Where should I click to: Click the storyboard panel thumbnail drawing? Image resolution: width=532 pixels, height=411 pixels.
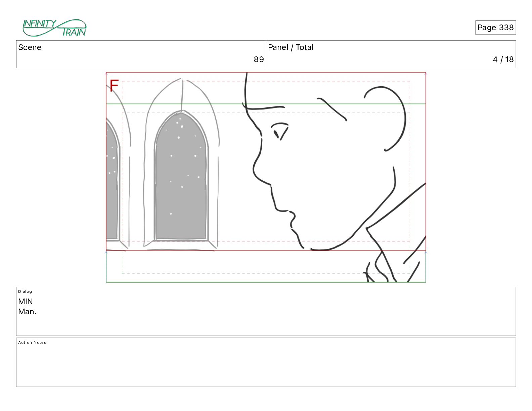[x=266, y=177]
